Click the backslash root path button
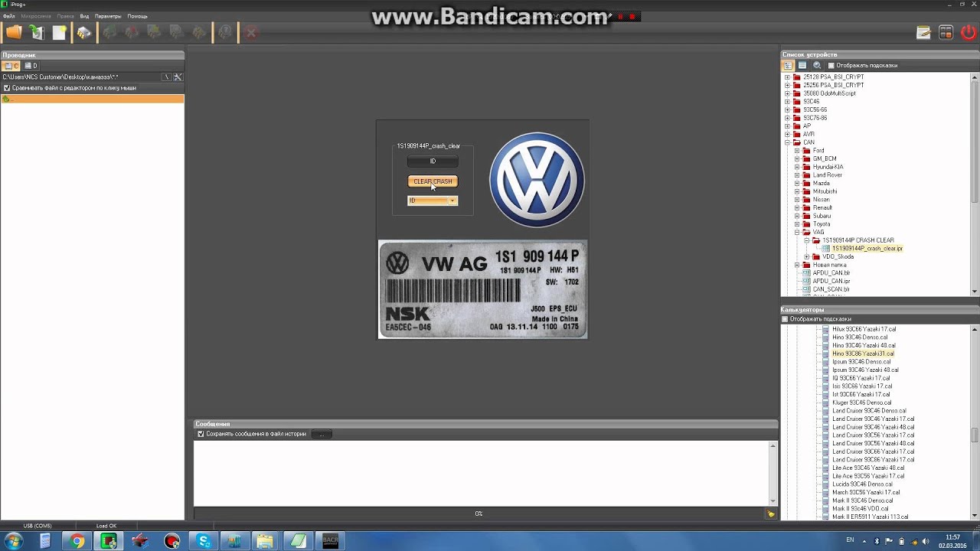980x551 pixels. click(167, 77)
